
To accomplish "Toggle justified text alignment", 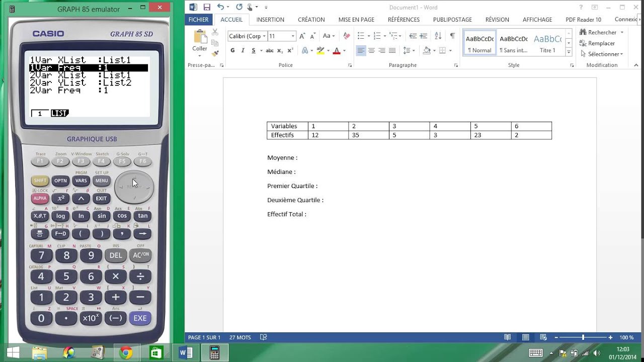I will pos(392,50).
